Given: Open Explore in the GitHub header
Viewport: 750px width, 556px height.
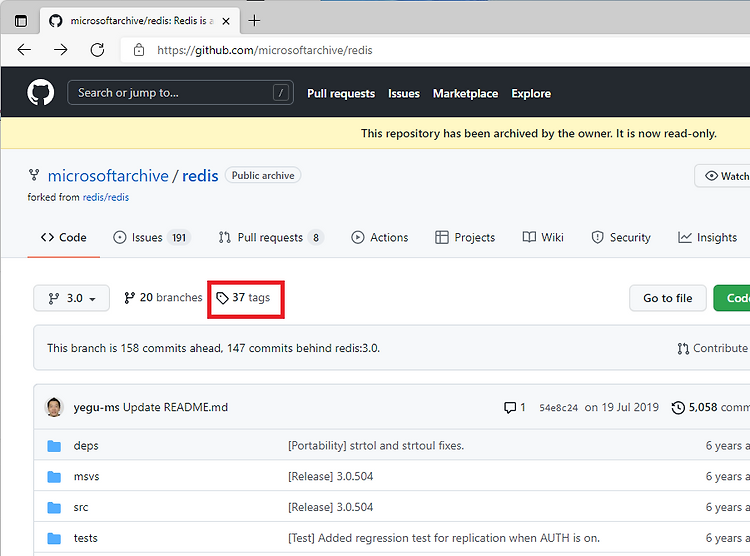Looking at the screenshot, I should pyautogui.click(x=531, y=94).
